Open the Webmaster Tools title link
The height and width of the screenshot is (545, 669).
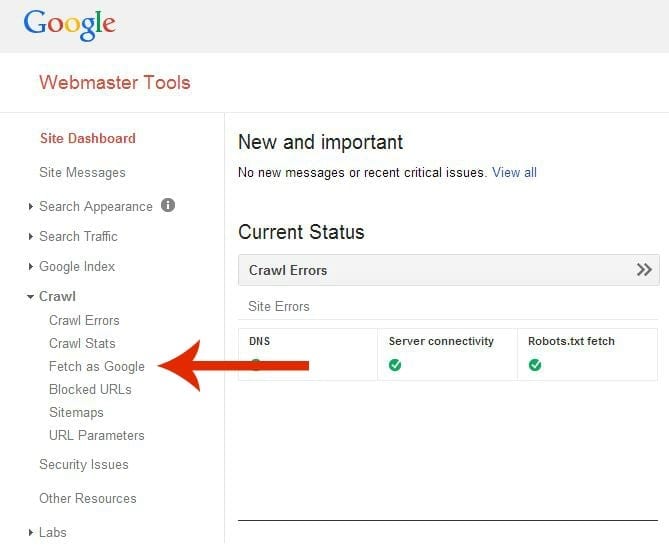coord(115,82)
